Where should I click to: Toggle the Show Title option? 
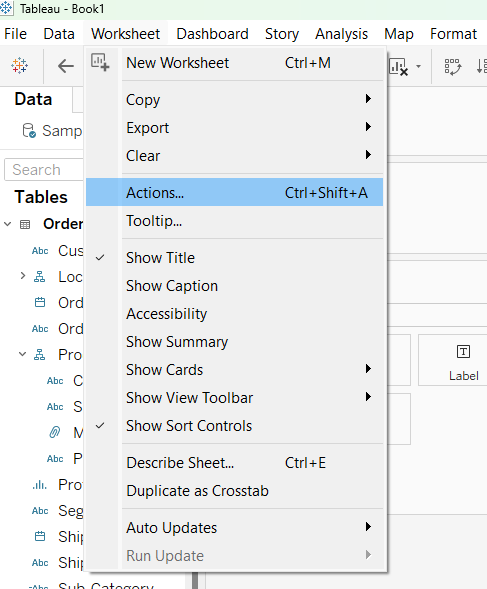pos(234,258)
